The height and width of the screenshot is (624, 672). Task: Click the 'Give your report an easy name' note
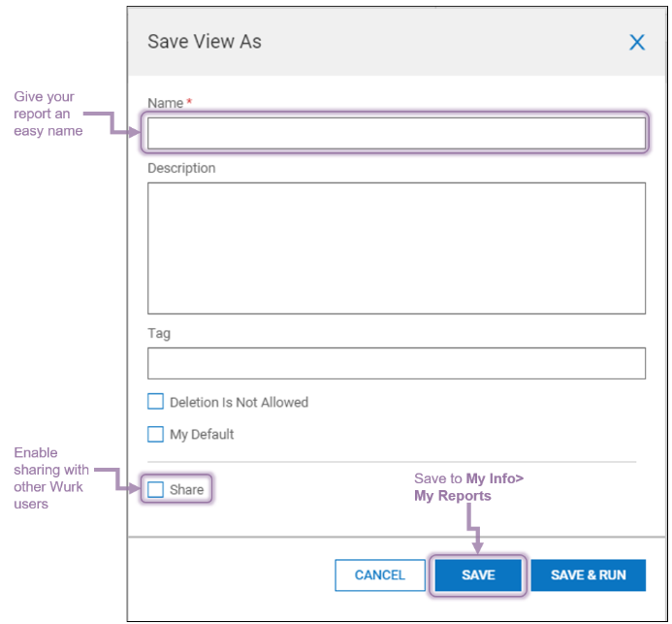pos(45,114)
